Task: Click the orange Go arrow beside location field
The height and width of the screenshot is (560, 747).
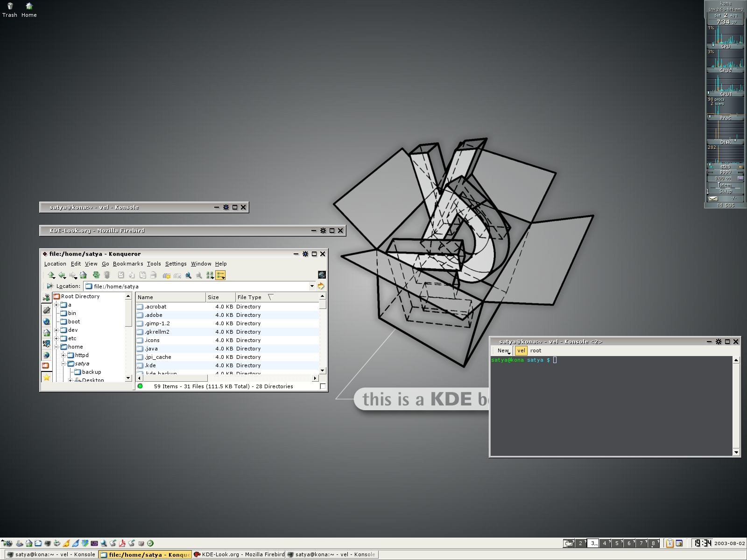Action: 321,286
